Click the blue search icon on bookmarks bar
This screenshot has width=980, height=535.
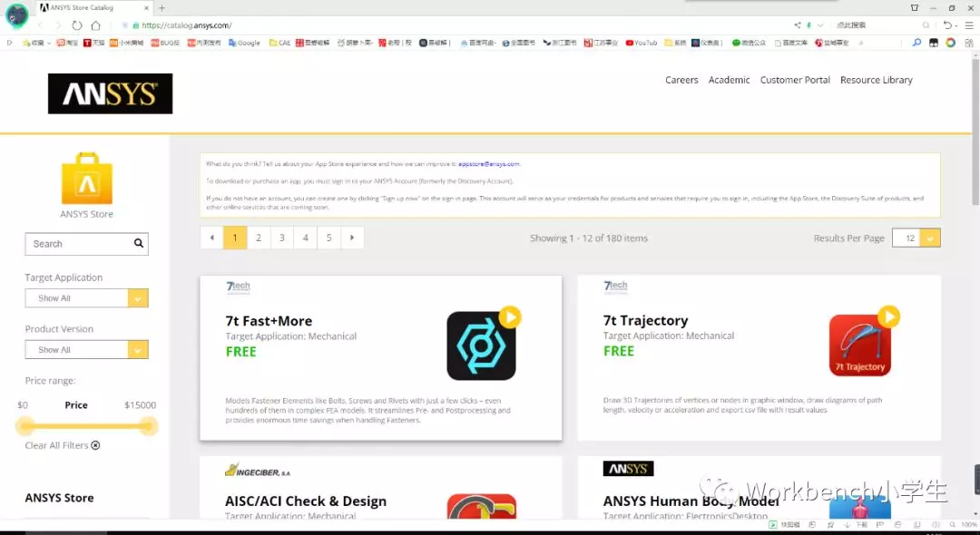(916, 44)
